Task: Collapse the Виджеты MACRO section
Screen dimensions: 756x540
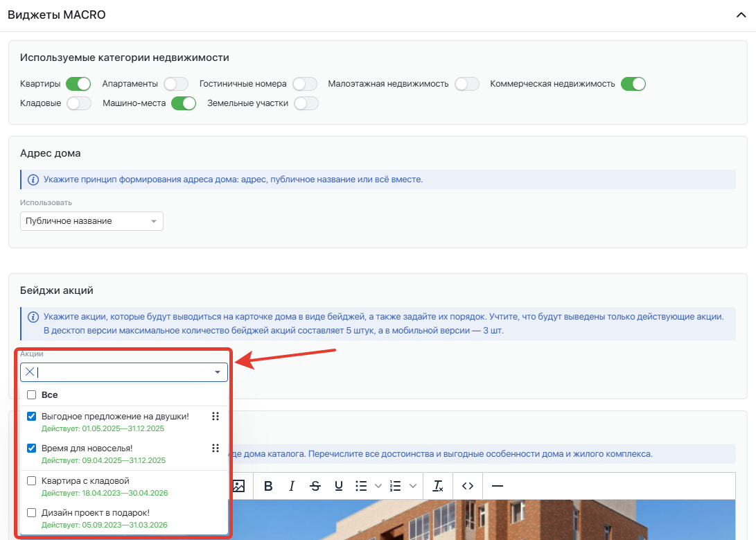Action: click(x=740, y=15)
